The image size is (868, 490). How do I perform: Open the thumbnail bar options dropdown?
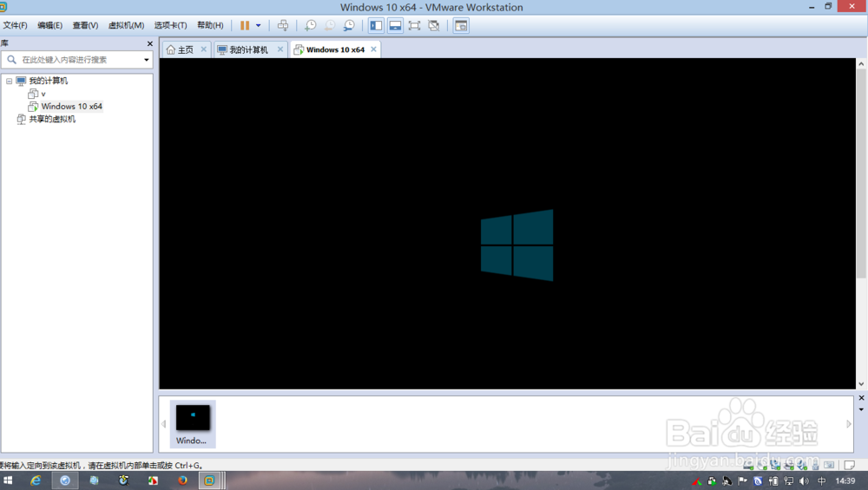[861, 410]
